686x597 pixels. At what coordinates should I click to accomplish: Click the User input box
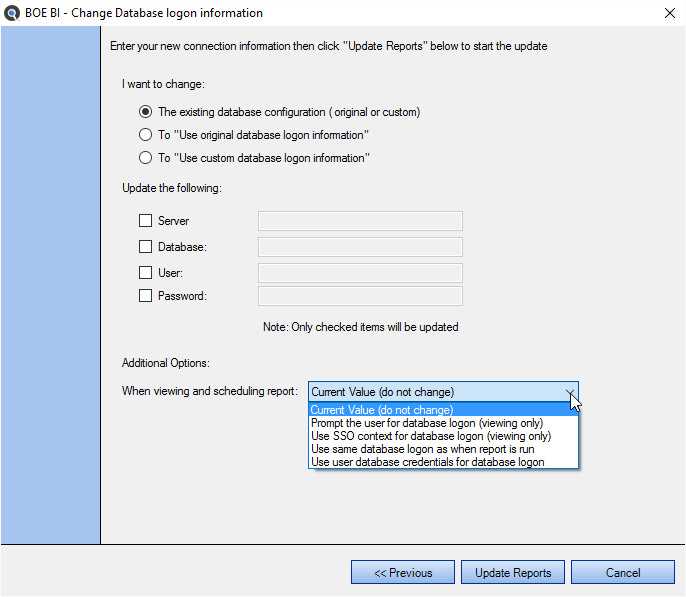click(360, 273)
